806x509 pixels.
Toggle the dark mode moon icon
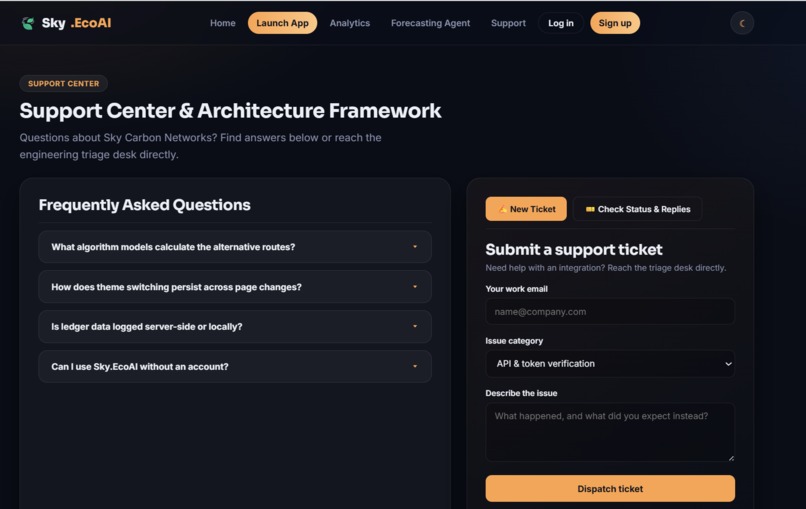coord(742,23)
